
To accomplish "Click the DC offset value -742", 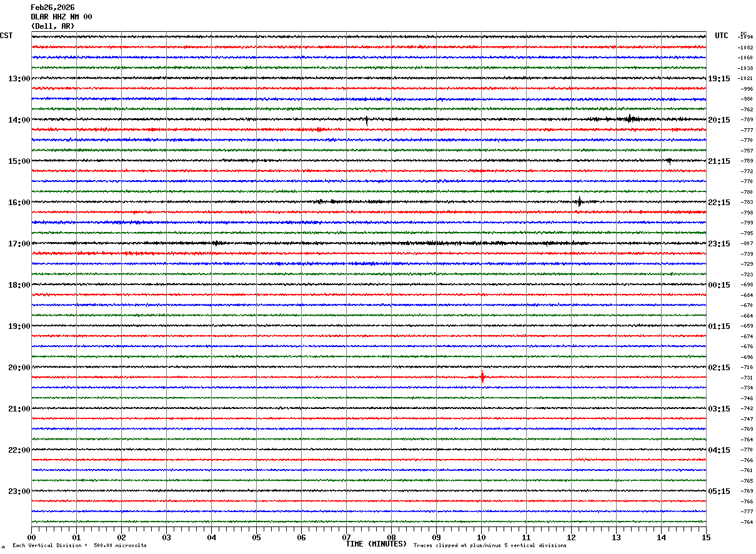I will [747, 408].
